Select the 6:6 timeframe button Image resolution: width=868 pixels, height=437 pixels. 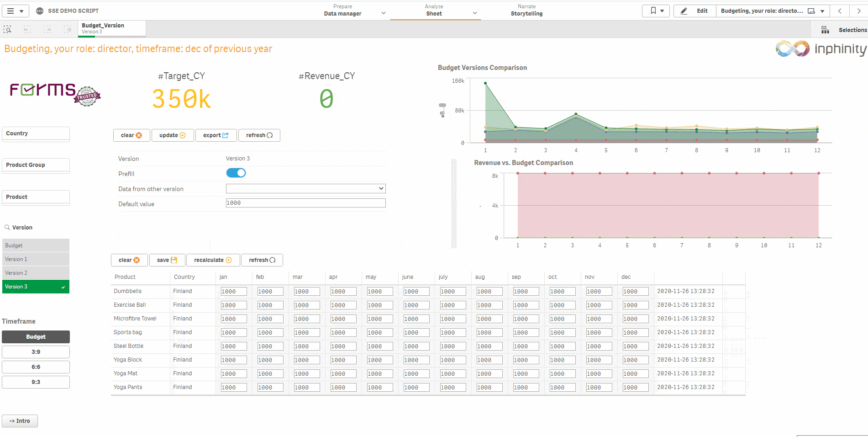[36, 367]
